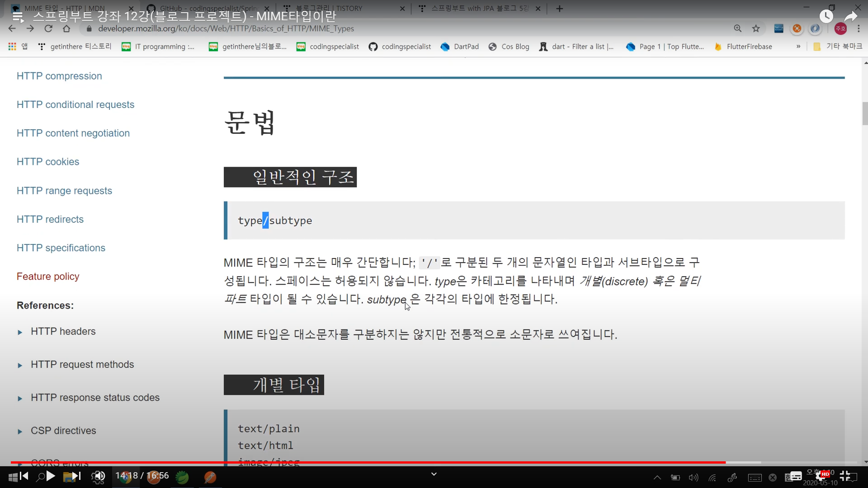Click the bookmark star in address bar
The image size is (868, 488).
[756, 28]
